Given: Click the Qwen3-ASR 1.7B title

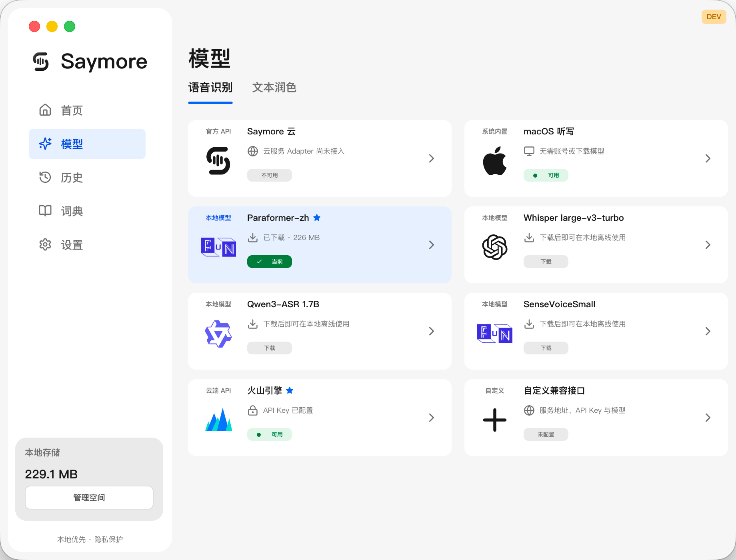Looking at the screenshot, I should pyautogui.click(x=283, y=304).
